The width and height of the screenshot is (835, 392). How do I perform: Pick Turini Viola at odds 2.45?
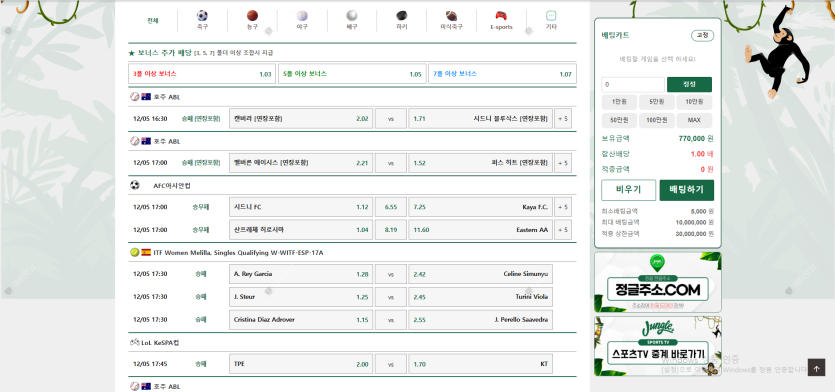pos(480,297)
